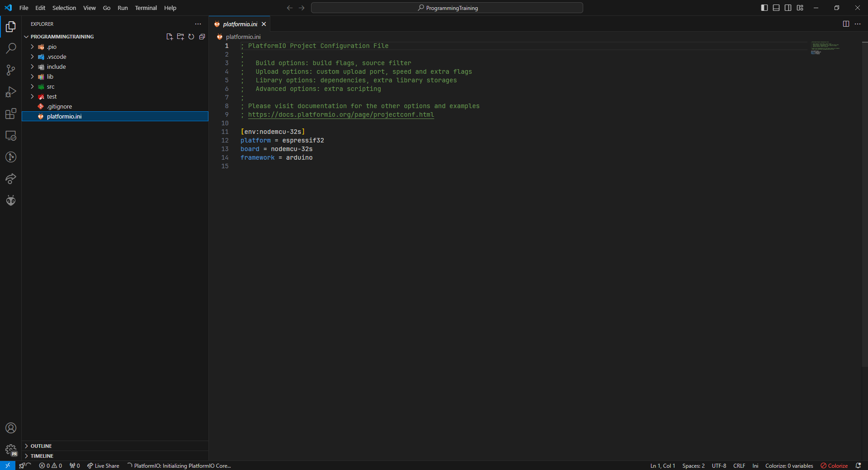The height and width of the screenshot is (470, 868).
Task: Open the Accounts icon in activity bar
Action: coord(11,428)
